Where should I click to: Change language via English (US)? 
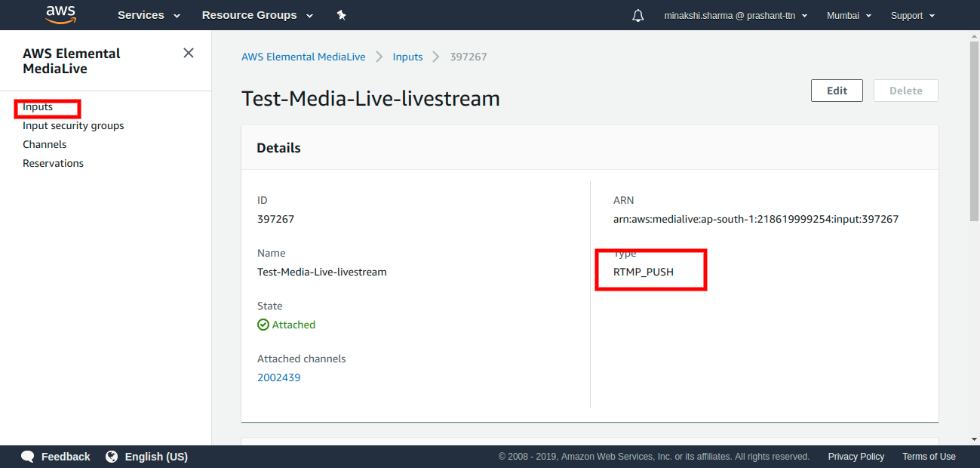[156, 457]
